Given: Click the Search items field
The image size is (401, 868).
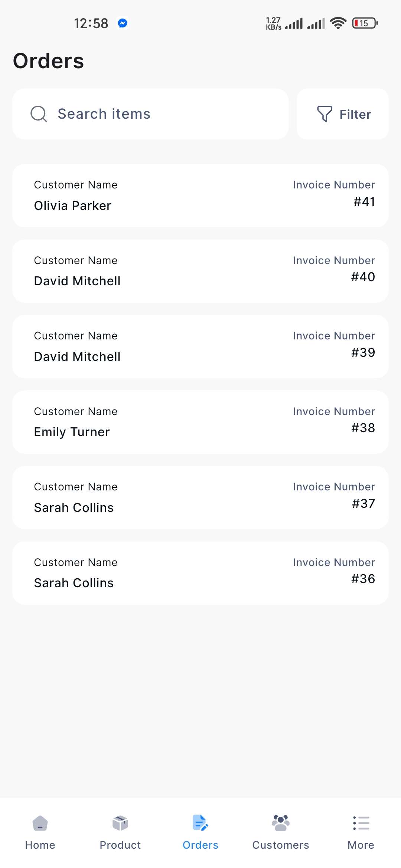Looking at the screenshot, I should [x=163, y=114].
